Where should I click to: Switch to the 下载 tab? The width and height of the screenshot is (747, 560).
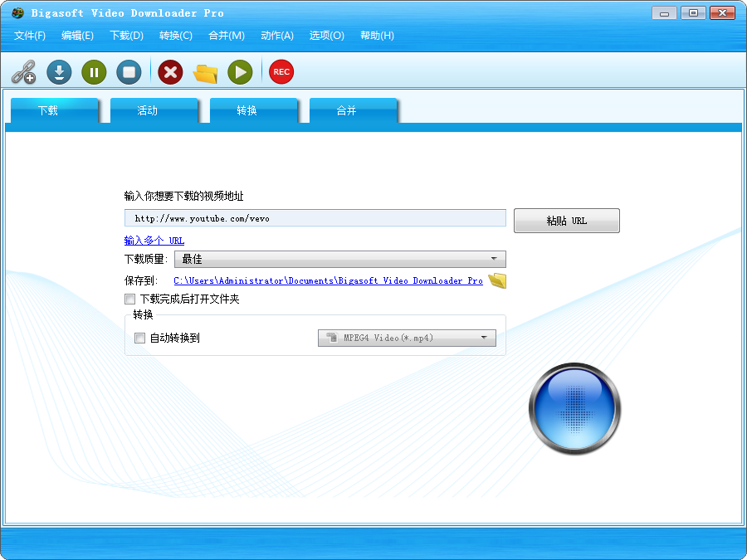[x=54, y=110]
